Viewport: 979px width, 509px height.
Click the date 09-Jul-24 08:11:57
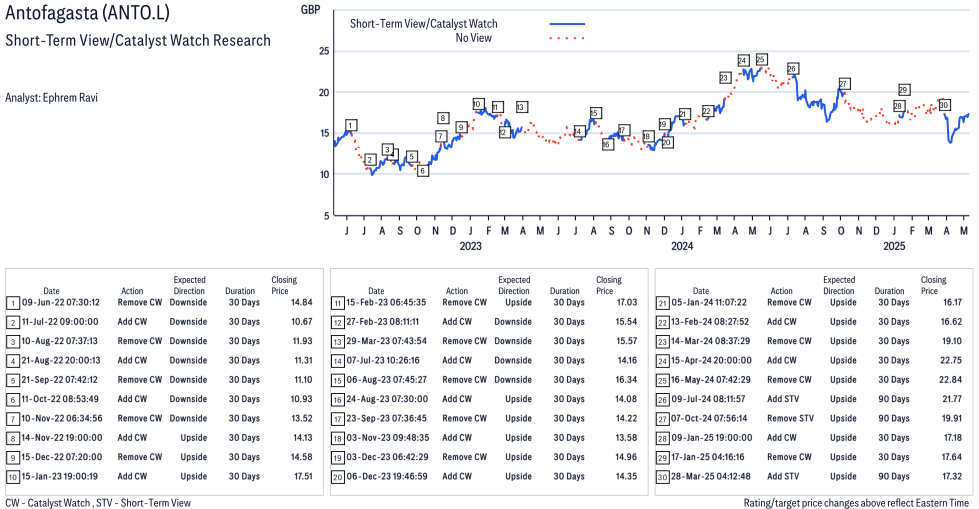708,399
